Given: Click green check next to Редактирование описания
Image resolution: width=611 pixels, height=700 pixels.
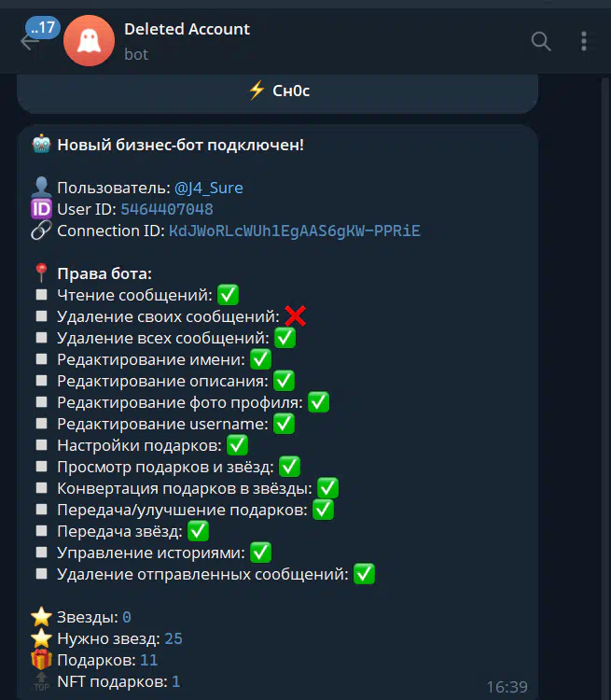Looking at the screenshot, I should [284, 381].
